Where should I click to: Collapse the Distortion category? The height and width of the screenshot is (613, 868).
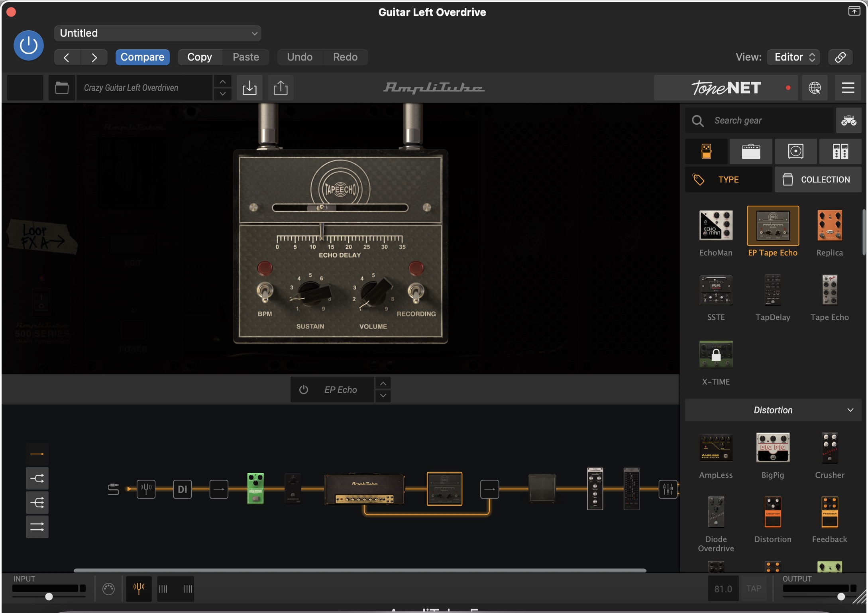tap(773, 410)
